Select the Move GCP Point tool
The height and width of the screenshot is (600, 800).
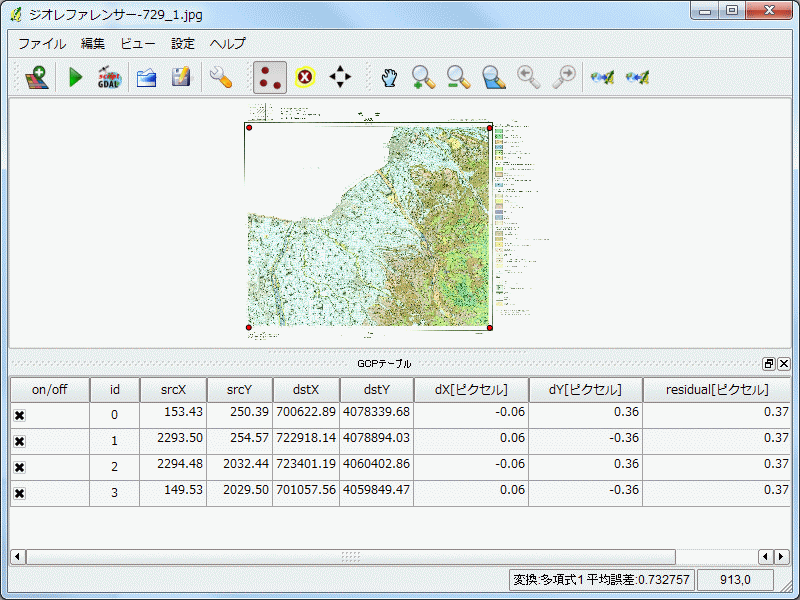341,77
